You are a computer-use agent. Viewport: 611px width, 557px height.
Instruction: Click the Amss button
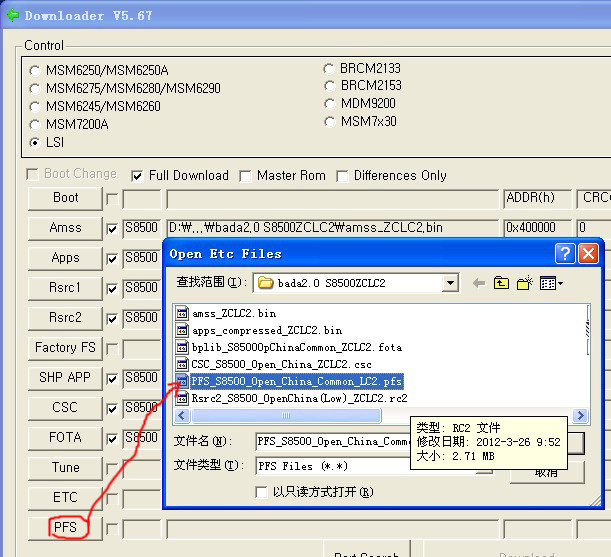[65, 228]
